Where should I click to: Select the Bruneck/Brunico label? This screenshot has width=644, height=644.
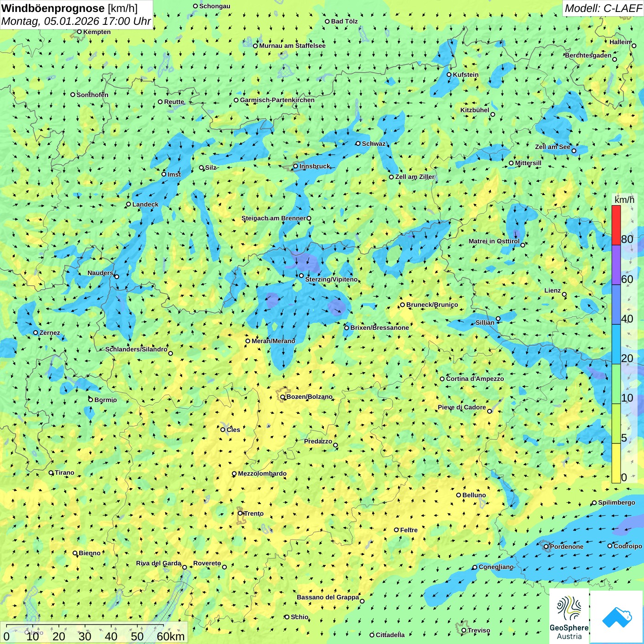pos(432,305)
